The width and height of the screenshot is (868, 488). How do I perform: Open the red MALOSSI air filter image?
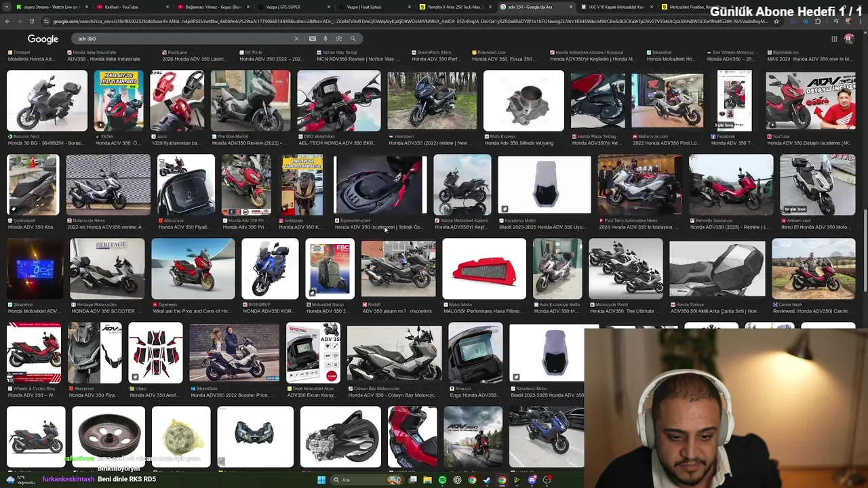click(x=484, y=268)
